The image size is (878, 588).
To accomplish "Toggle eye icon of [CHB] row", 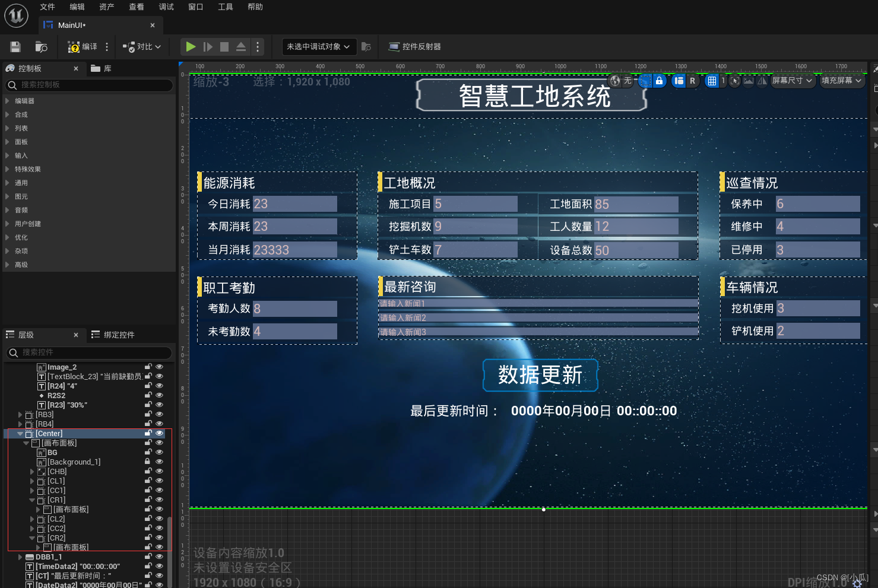I will 159,471.
